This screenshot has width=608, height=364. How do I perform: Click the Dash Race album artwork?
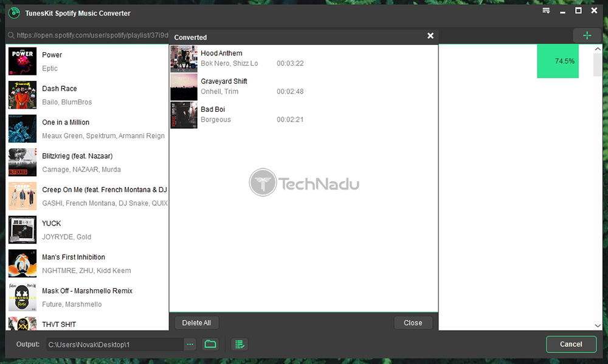point(22,95)
